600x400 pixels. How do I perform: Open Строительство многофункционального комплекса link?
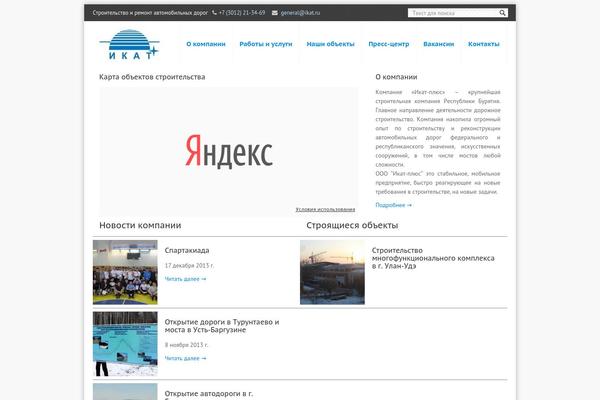433,258
